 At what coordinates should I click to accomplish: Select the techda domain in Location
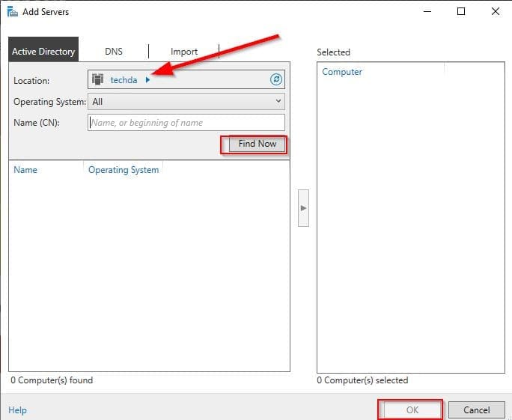click(124, 79)
